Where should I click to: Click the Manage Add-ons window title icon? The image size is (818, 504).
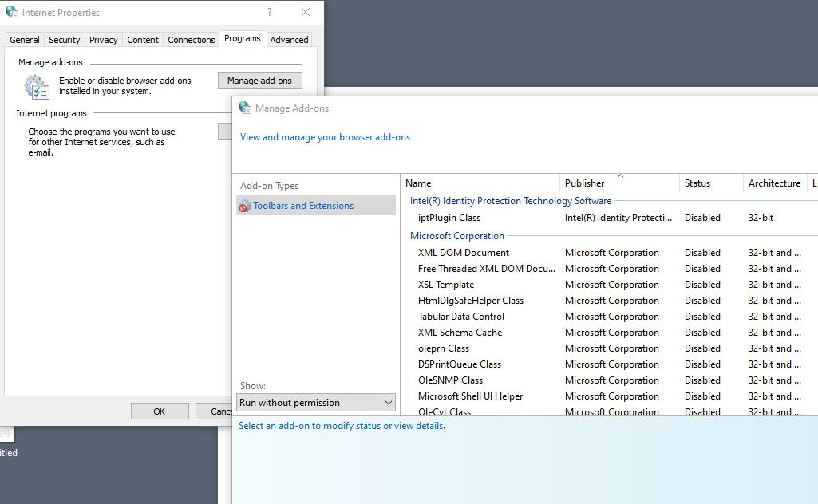[x=245, y=108]
